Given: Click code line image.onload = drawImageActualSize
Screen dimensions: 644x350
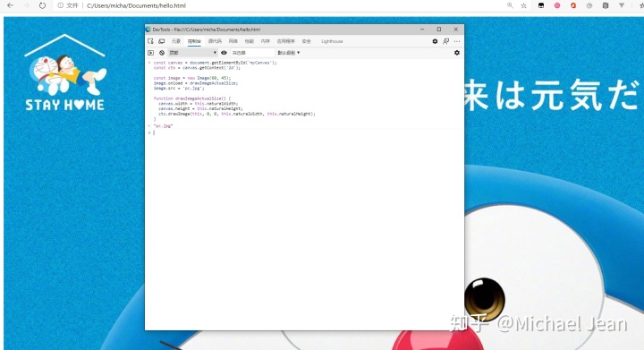Looking at the screenshot, I should point(196,83).
